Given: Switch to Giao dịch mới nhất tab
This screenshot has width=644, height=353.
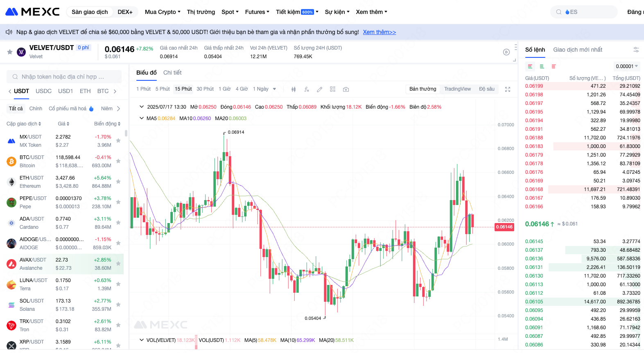Looking at the screenshot, I should [x=578, y=50].
